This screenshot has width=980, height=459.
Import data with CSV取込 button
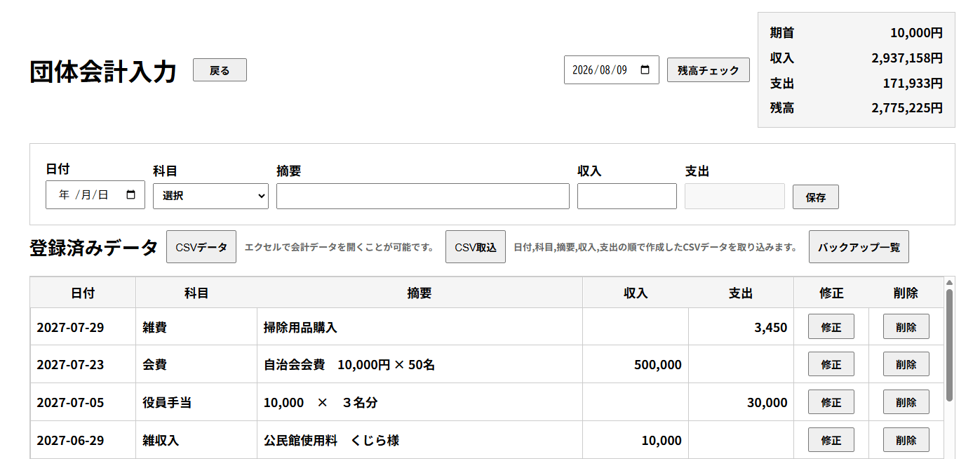click(x=476, y=247)
